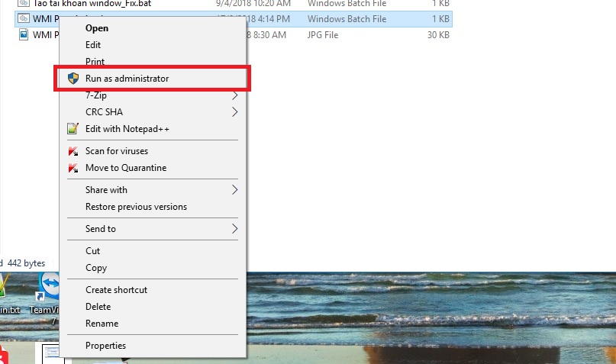Select the Tao tai khoan window_Fix.bat file icon
The height and width of the screenshot is (364, 616).
[23, 3]
